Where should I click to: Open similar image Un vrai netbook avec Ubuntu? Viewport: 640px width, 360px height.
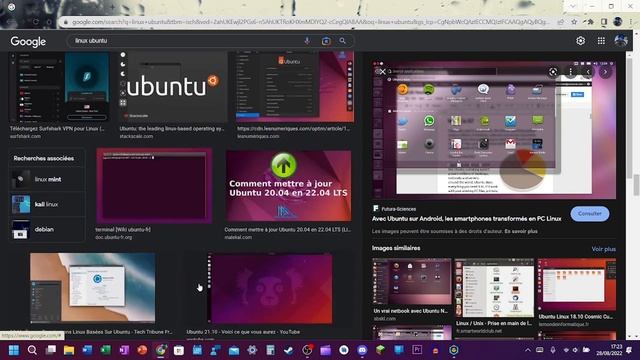tap(412, 282)
